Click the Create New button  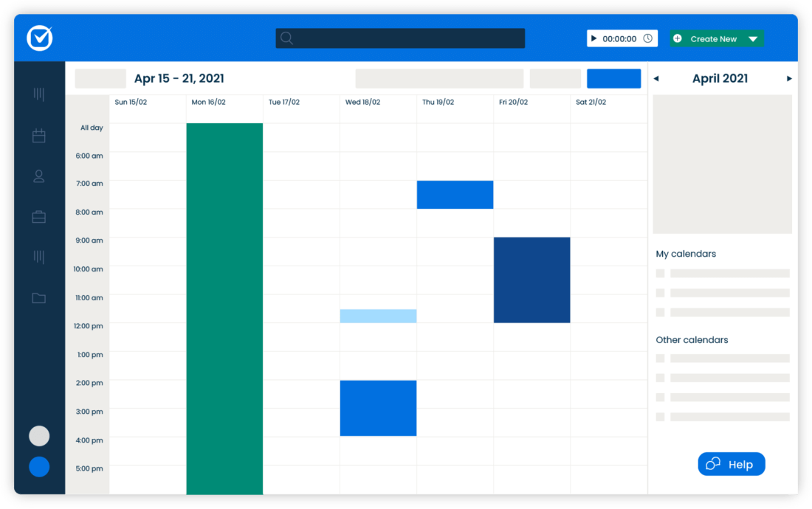[712, 39]
